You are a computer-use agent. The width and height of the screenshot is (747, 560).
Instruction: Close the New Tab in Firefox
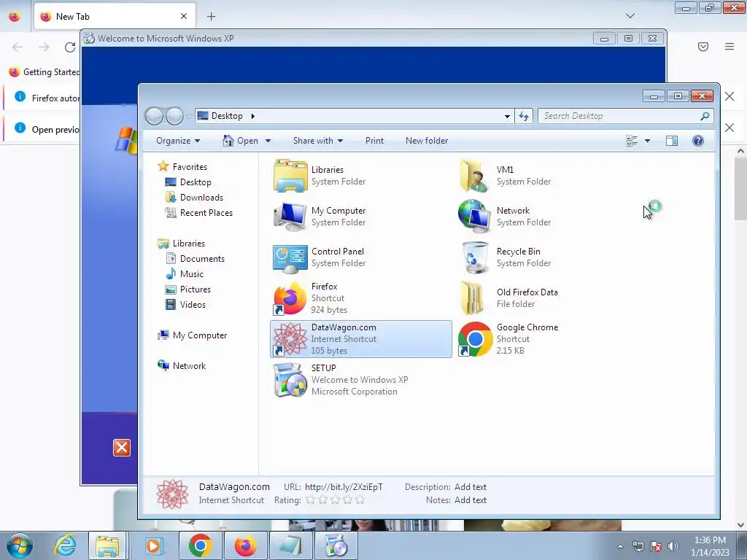coord(183,16)
